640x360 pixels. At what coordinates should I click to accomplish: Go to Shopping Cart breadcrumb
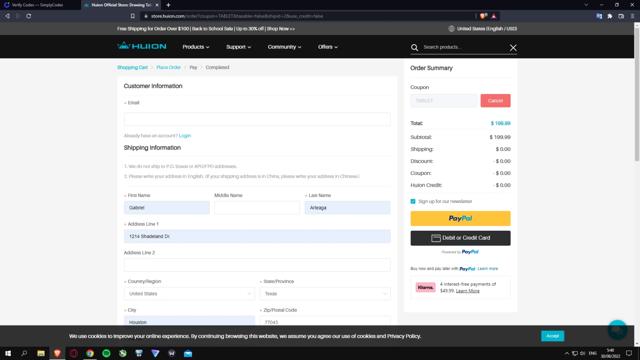point(133,67)
